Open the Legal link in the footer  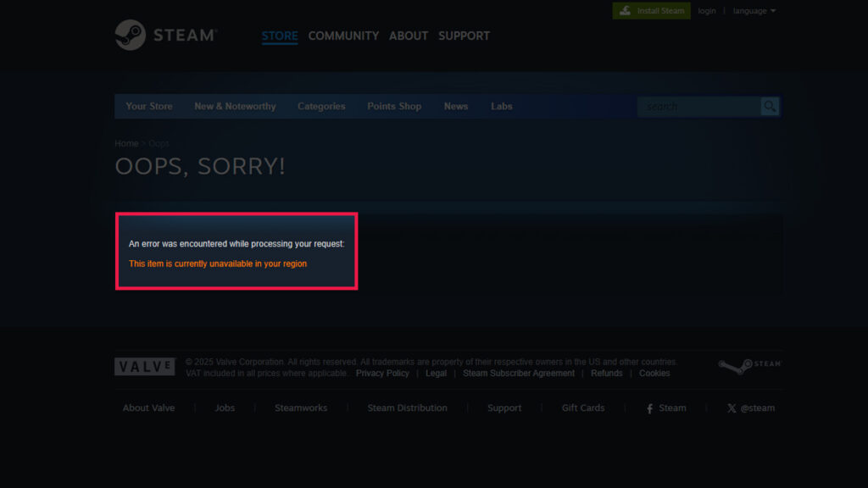click(436, 374)
